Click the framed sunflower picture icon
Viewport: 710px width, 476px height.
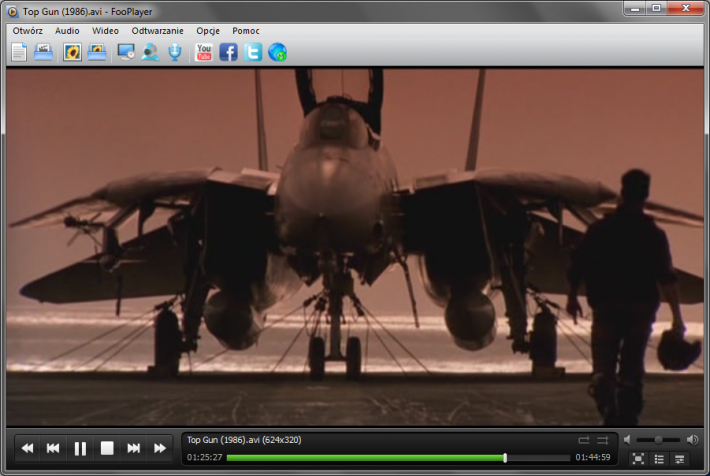(x=72, y=52)
